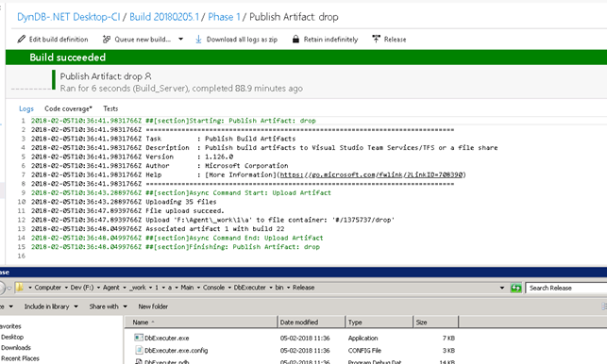
Task: Open Include in library menu
Action: [51, 306]
